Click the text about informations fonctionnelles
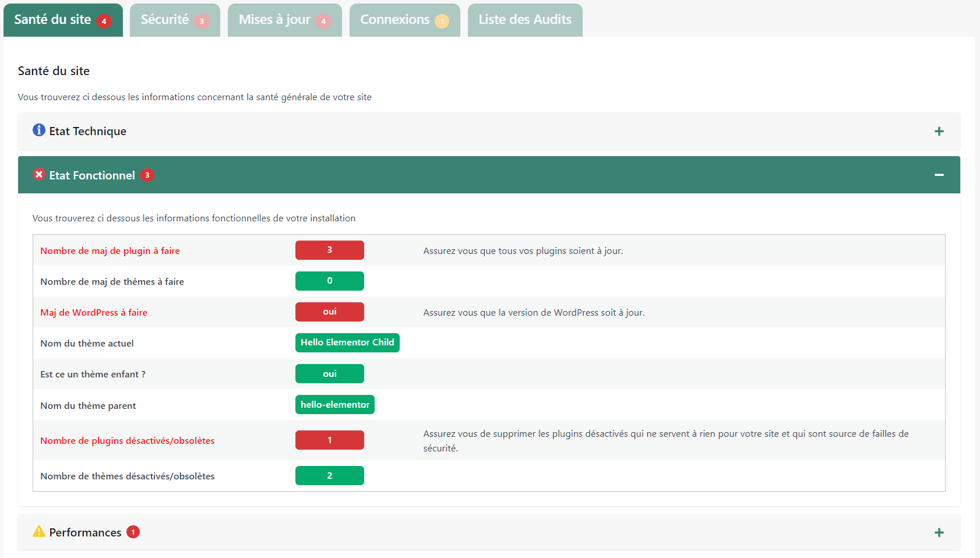The height and width of the screenshot is (558, 980). (194, 218)
